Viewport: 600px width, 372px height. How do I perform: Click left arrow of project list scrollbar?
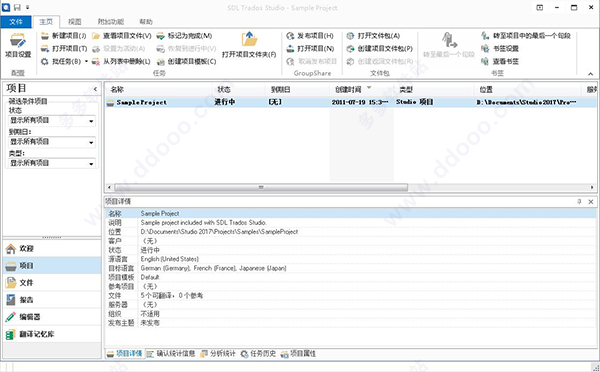[x=109, y=188]
